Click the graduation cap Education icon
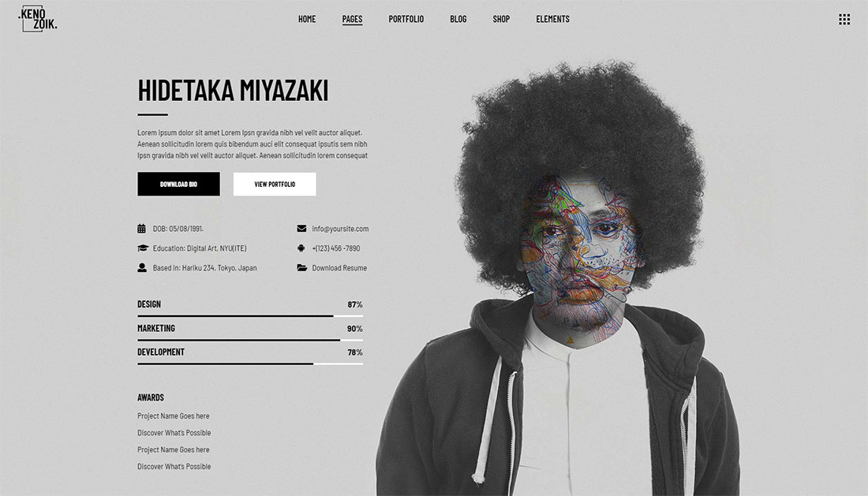The height and width of the screenshot is (496, 868). coord(142,248)
